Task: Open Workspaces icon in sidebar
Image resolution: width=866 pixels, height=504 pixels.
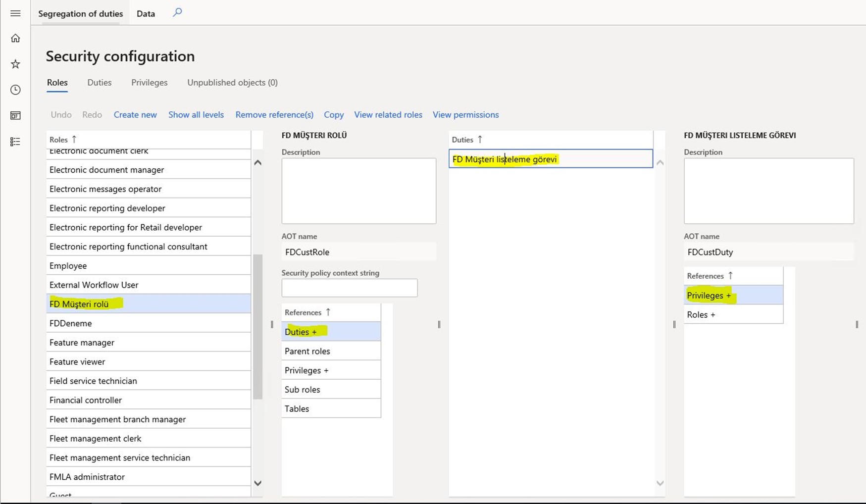Action: 15,115
